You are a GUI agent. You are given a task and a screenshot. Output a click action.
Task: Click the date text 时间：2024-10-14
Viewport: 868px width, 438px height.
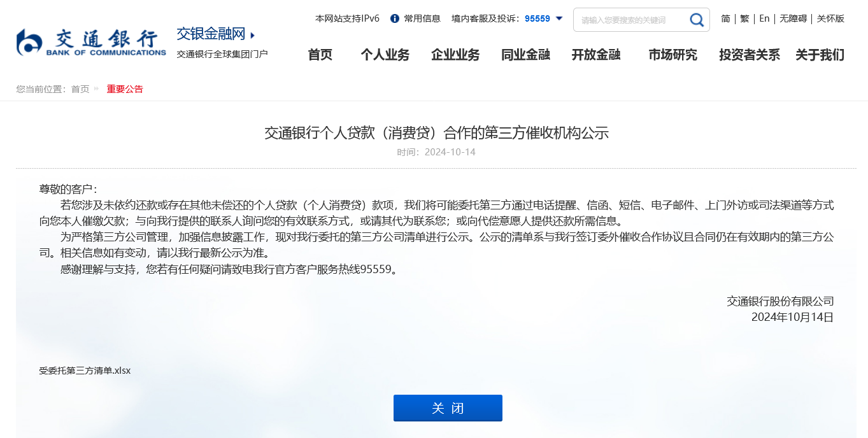[436, 152]
